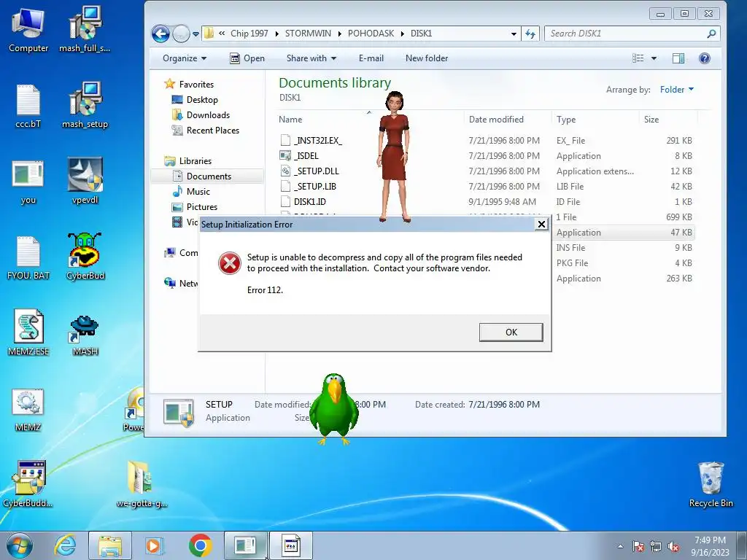This screenshot has width=747, height=560.
Task: Select the ccc.bT file icon
Action: pyautogui.click(x=28, y=106)
